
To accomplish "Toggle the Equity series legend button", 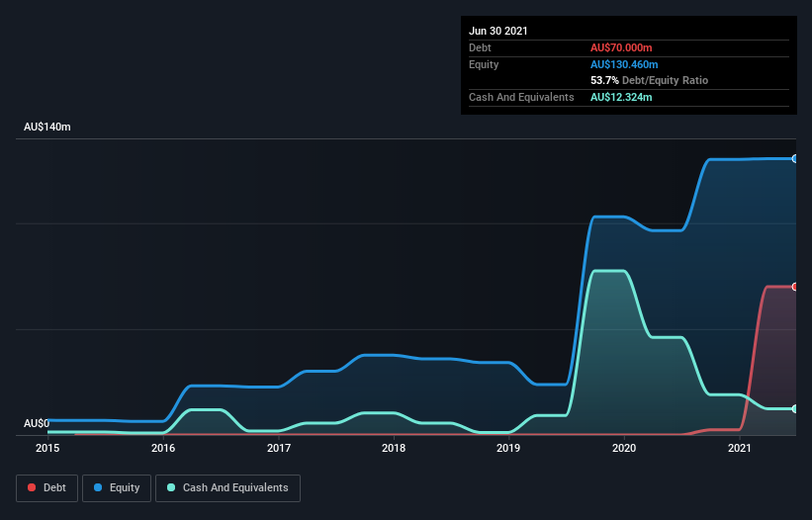I will pos(117,488).
